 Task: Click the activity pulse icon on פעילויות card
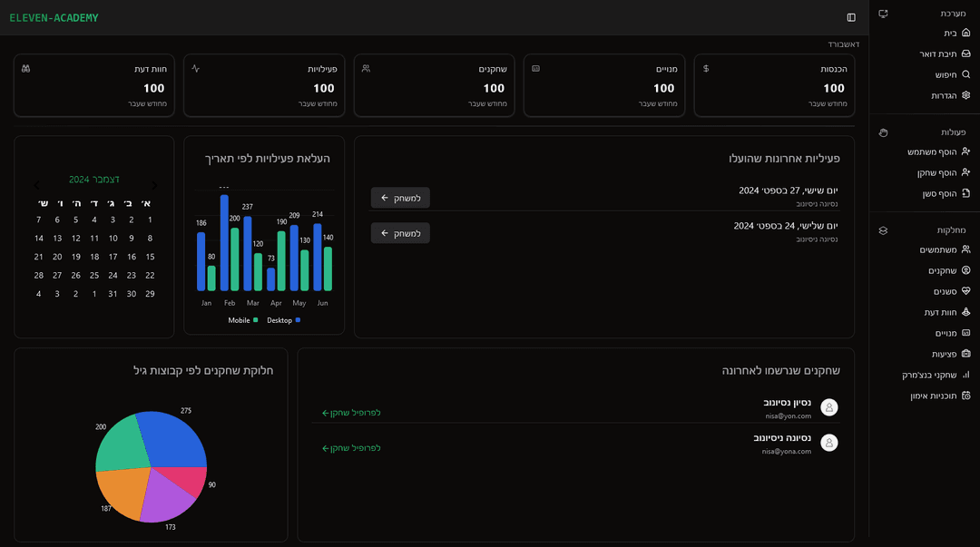click(x=196, y=69)
